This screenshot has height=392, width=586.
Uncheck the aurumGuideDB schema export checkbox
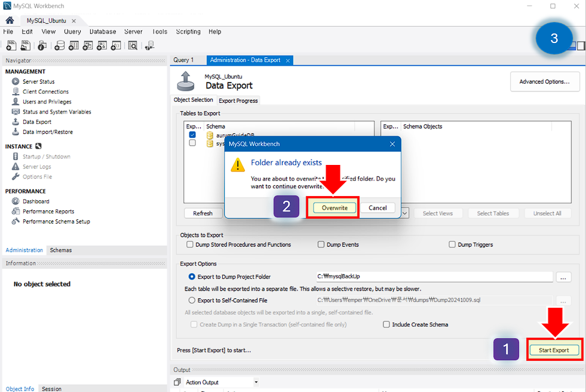[x=192, y=134]
